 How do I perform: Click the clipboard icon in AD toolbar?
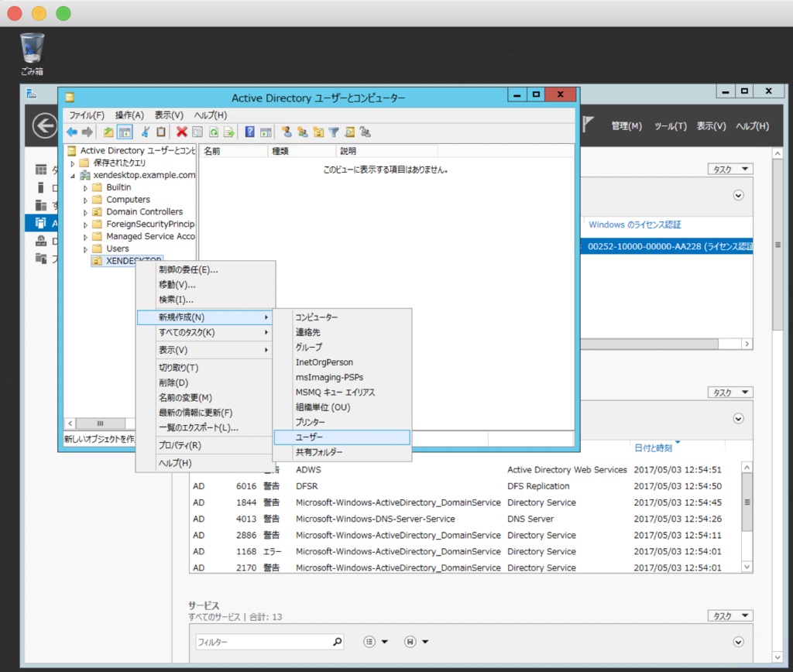161,132
